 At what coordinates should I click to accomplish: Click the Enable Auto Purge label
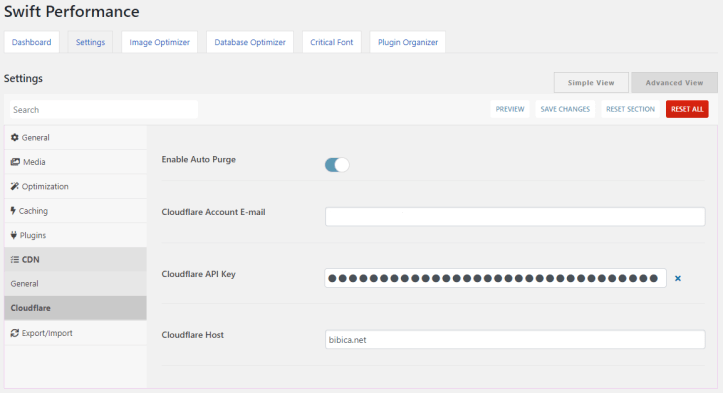coord(198,159)
